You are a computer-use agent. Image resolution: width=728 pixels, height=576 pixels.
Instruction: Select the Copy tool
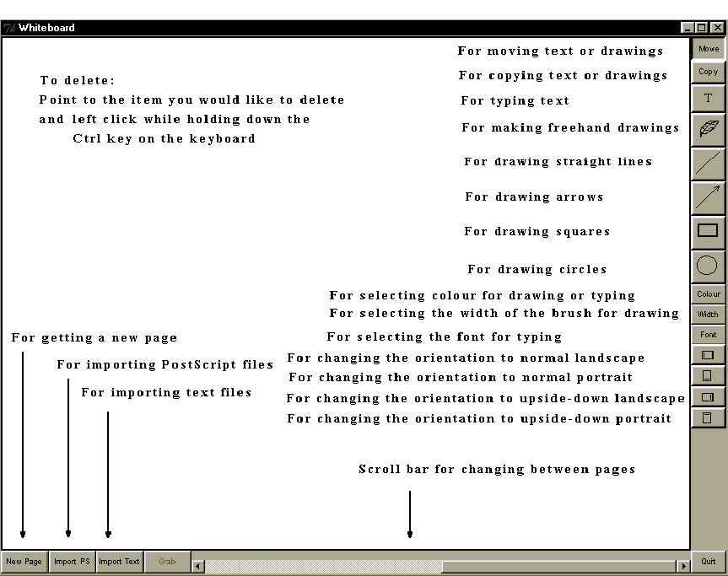coord(708,72)
